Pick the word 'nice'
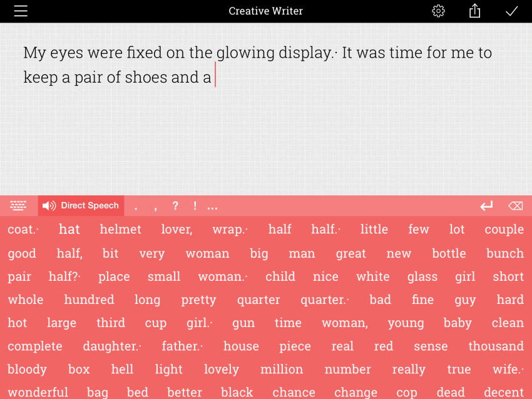The image size is (532, 399). 325,276
